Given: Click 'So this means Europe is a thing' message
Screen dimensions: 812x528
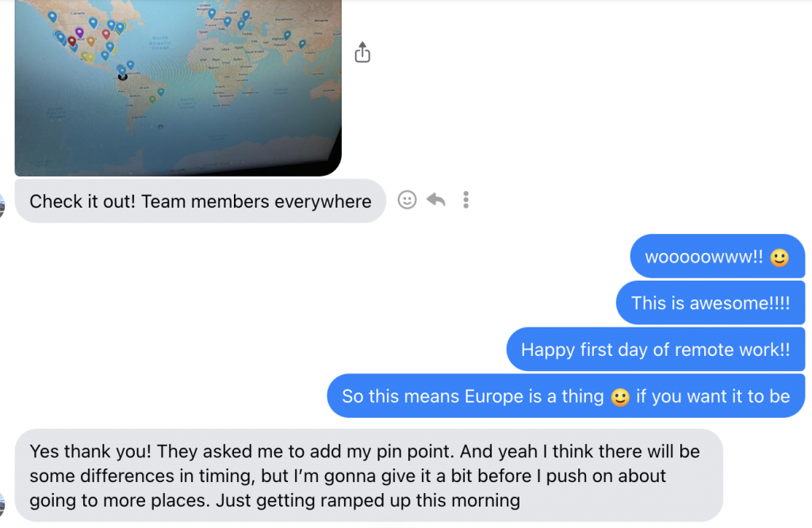Looking at the screenshot, I should coord(566,396).
